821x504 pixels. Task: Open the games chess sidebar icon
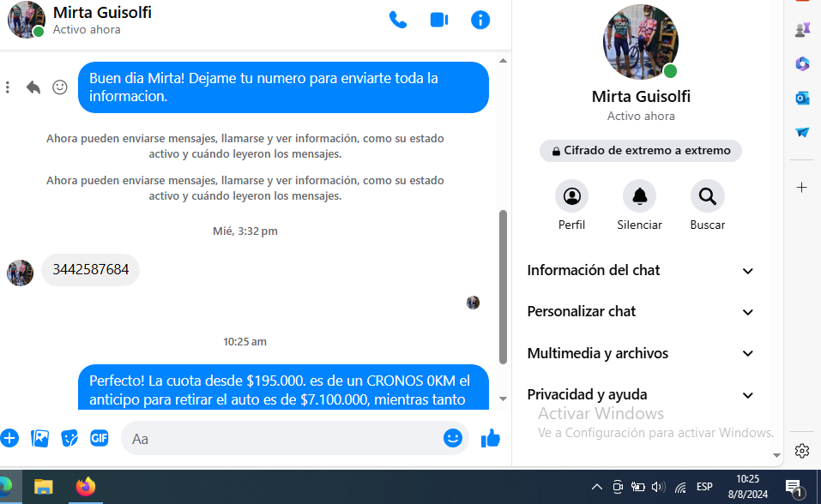(802, 30)
